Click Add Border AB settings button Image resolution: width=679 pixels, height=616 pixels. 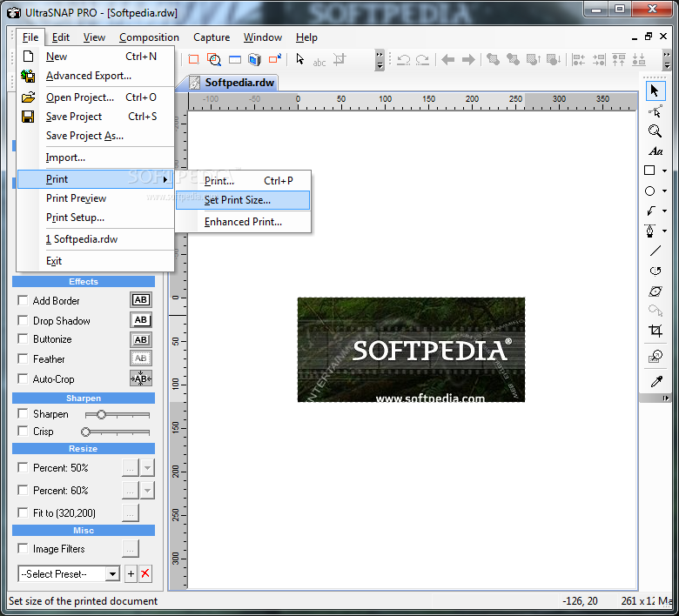141,300
